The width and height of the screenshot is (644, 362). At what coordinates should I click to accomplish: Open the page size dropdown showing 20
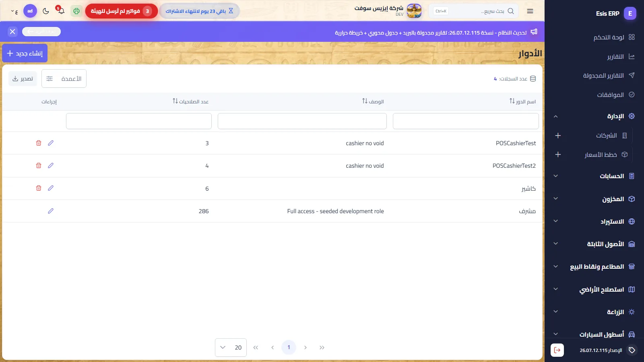(x=231, y=348)
